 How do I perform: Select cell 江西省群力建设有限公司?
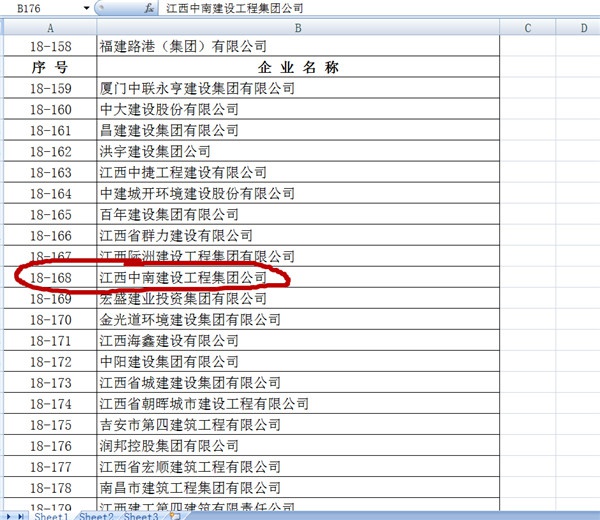(298, 235)
